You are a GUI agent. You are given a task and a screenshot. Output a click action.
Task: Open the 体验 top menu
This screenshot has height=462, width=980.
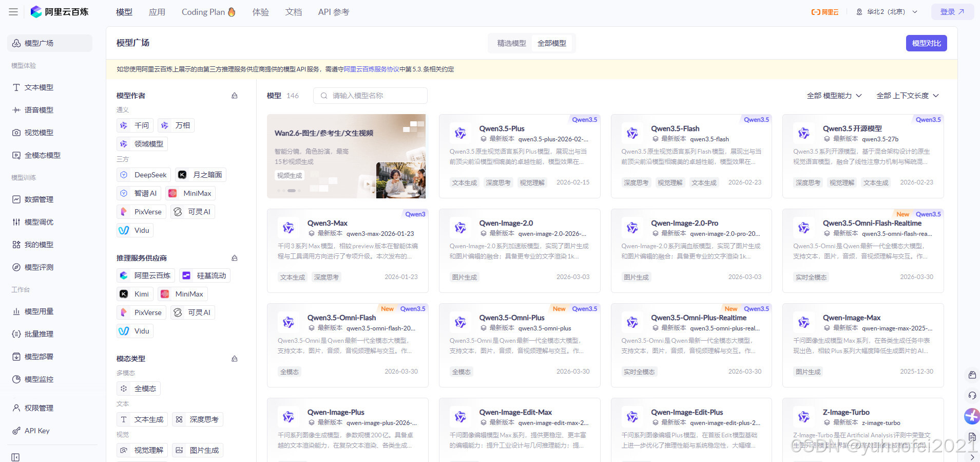(261, 12)
